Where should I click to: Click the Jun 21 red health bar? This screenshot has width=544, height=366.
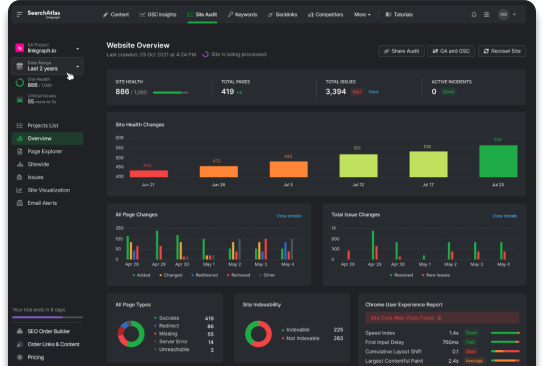point(149,173)
